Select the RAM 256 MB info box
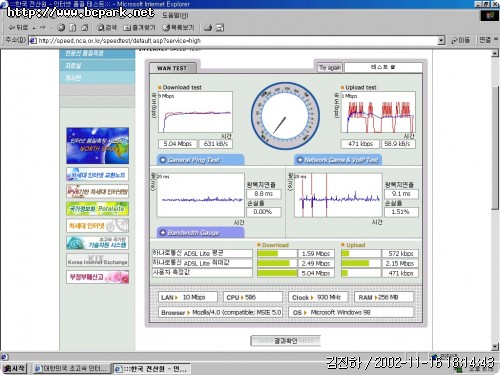This screenshot has width=500, height=375. point(384,297)
